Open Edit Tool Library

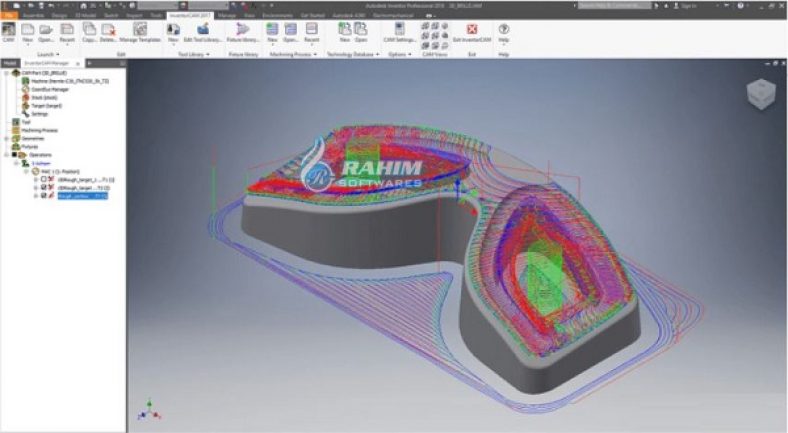tap(203, 30)
